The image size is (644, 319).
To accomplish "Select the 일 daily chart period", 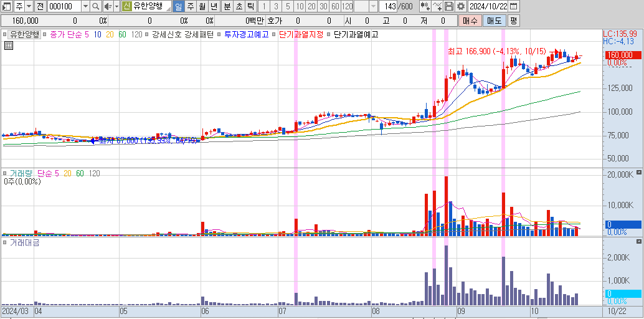I will [x=178, y=6].
